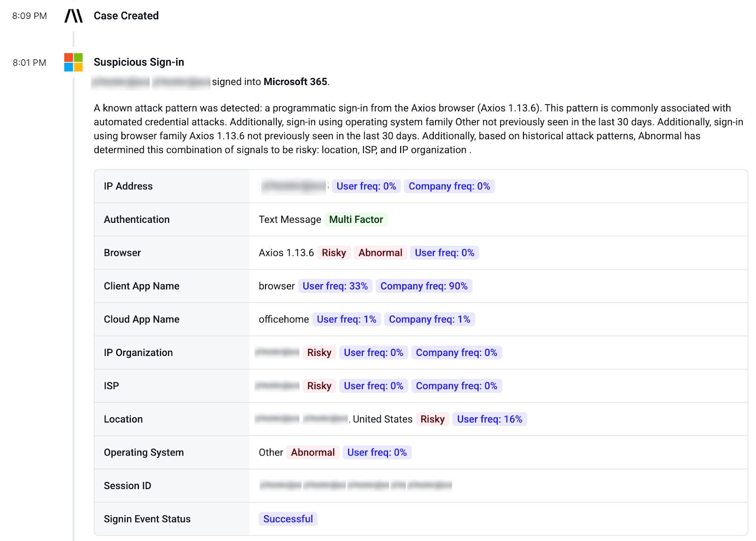Viewport: 756px width, 541px height.
Task: Click the Successful sign-in status tag
Action: pyautogui.click(x=288, y=519)
